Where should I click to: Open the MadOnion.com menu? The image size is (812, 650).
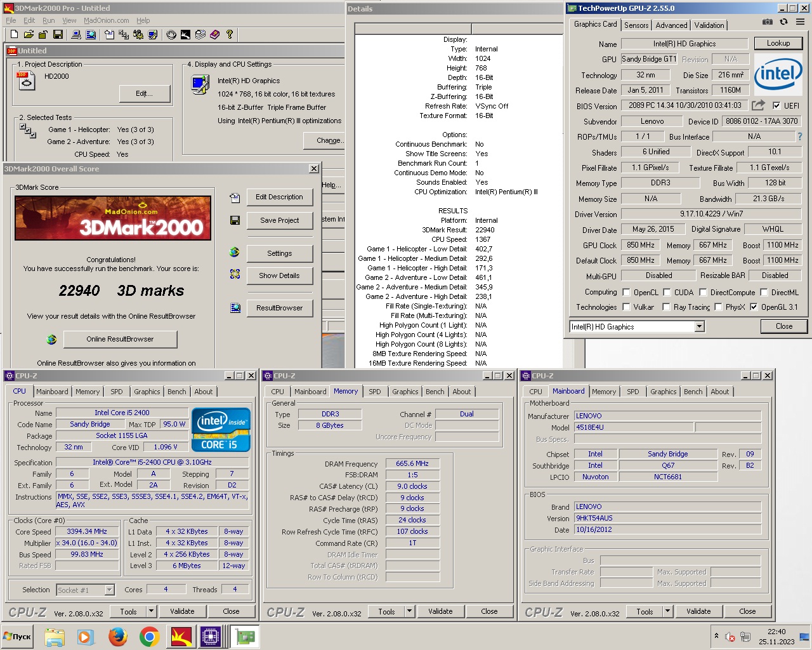click(107, 20)
